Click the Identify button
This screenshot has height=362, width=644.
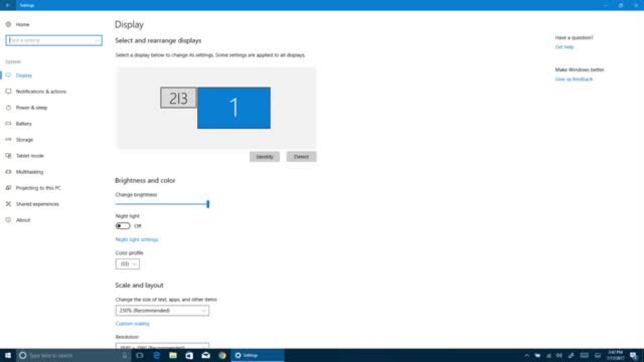[264, 157]
